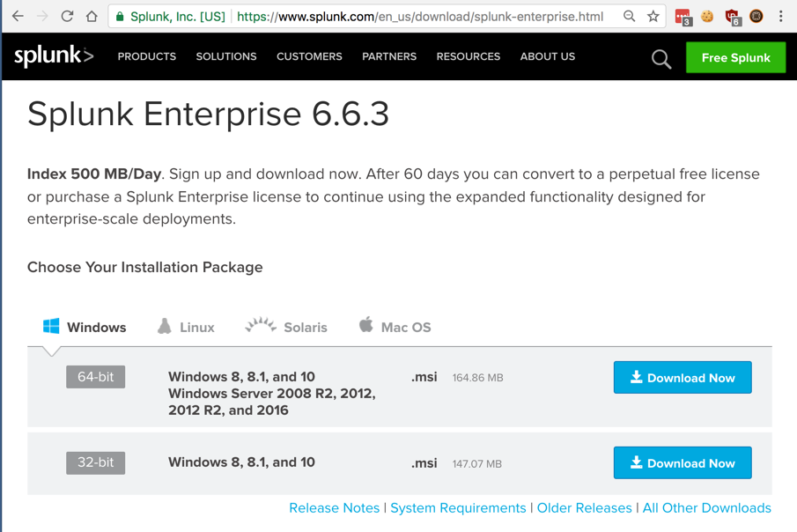The width and height of the screenshot is (797, 532).
Task: View the Older Releases link
Action: pyautogui.click(x=584, y=508)
